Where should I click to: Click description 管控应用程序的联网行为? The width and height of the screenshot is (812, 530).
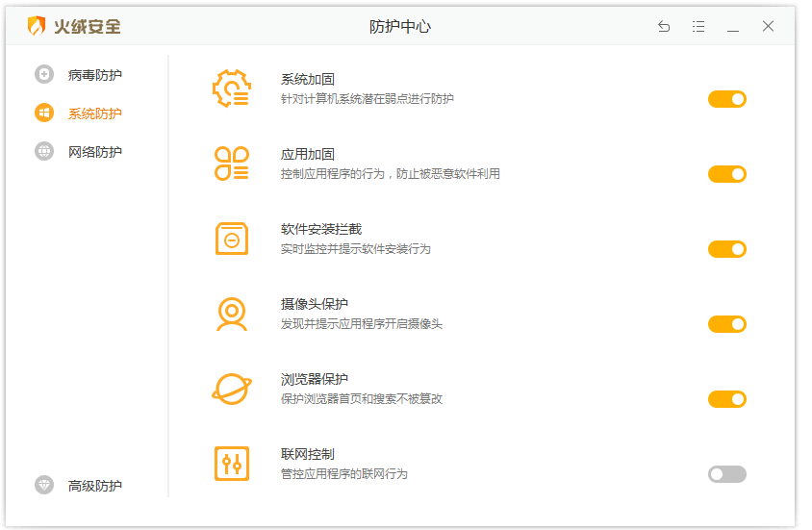pos(344,474)
